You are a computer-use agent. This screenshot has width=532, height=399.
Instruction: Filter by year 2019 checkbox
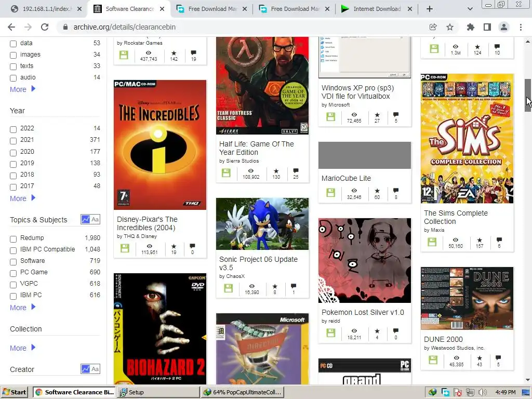point(13,164)
